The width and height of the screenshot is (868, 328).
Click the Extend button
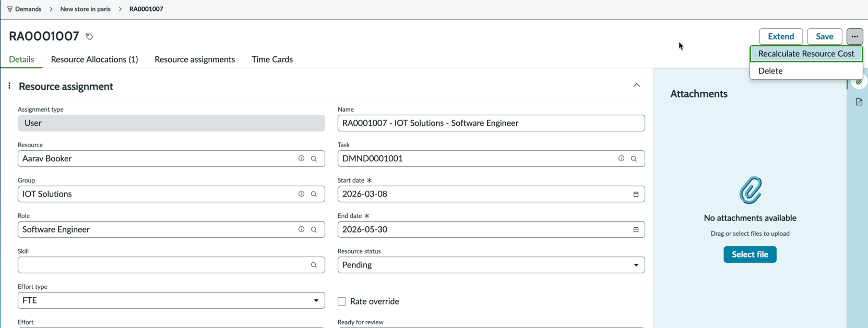pyautogui.click(x=781, y=37)
